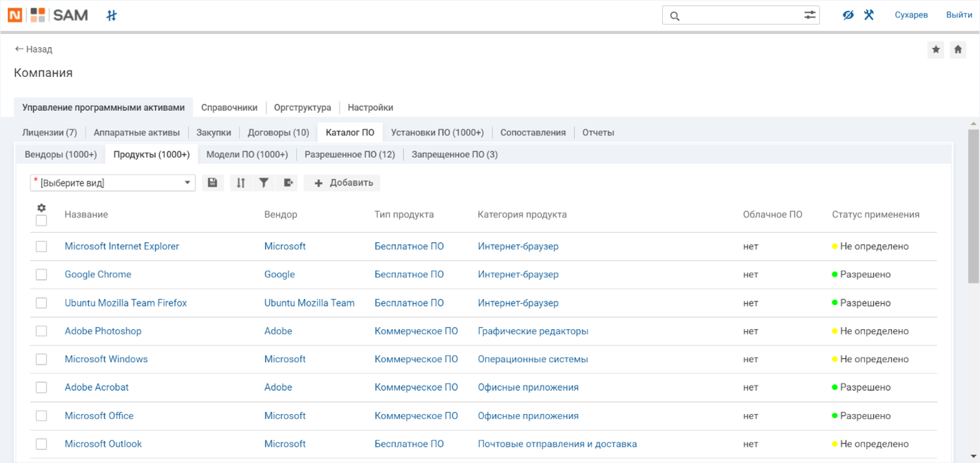980x463 pixels.
Task: Select the Продукты (1000+) subtab
Action: point(151,155)
